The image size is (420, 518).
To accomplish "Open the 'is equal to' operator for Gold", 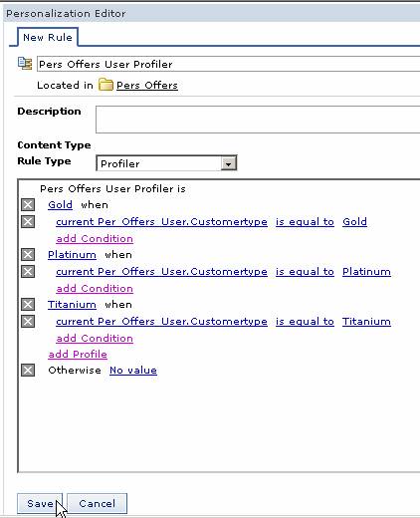I will [305, 221].
